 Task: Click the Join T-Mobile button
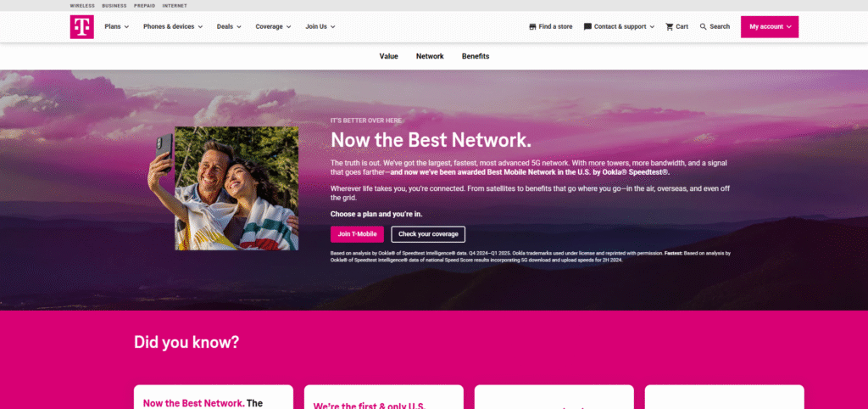tap(357, 234)
